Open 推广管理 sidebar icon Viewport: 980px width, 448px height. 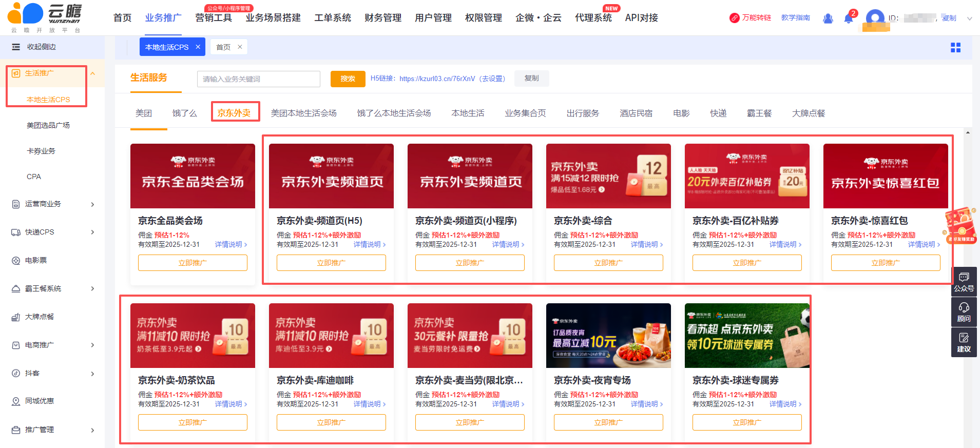click(x=16, y=430)
